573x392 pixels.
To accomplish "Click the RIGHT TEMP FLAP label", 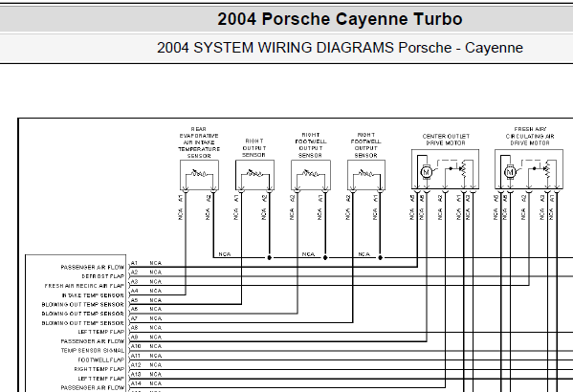I will pos(99,369).
